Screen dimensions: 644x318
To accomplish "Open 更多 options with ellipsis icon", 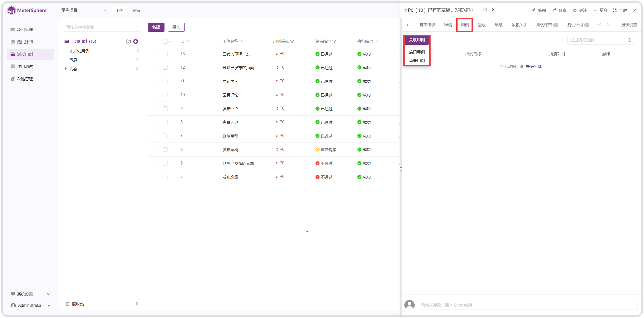I will [595, 10].
